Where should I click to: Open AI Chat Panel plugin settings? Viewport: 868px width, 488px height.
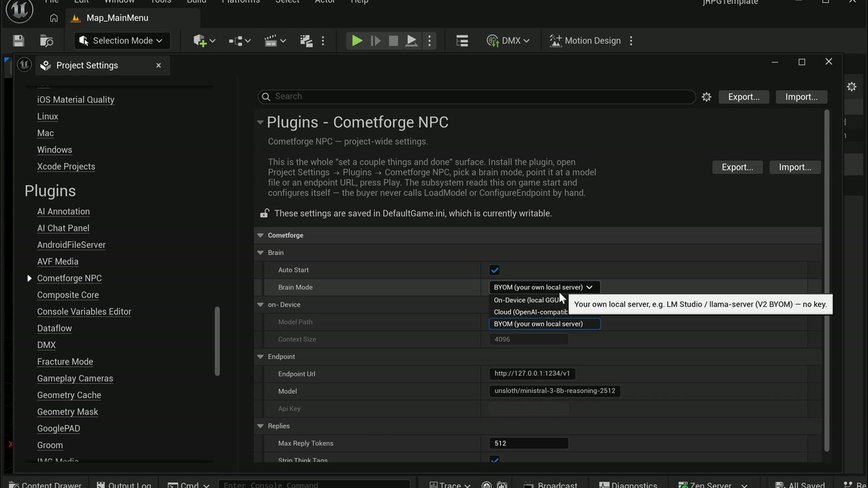click(63, 228)
